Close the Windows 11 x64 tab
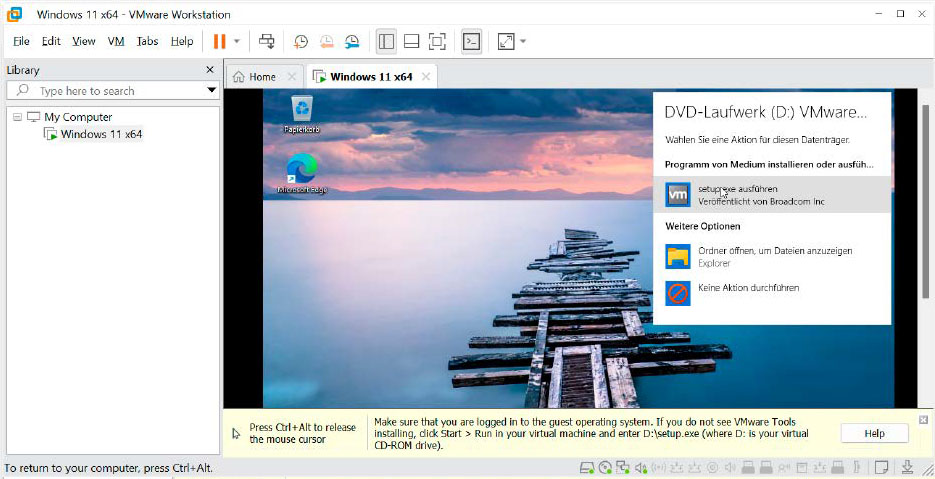The image size is (935, 479). click(x=426, y=77)
